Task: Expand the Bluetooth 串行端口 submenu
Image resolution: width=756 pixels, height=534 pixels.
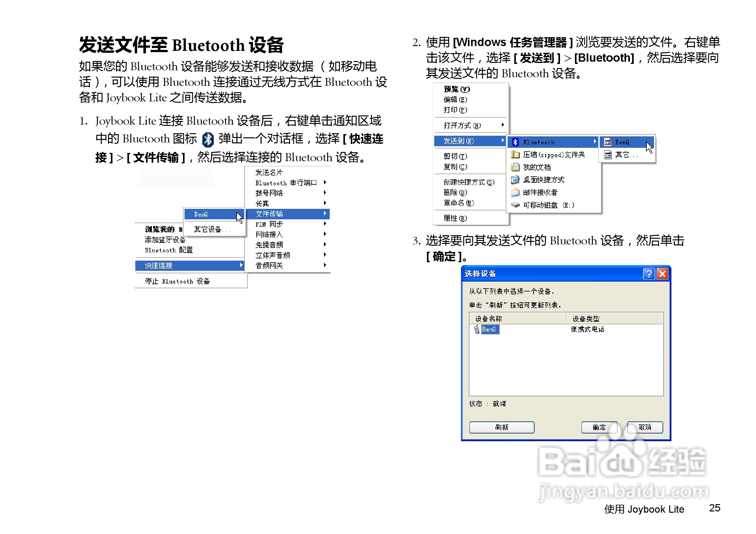Action: tap(325, 182)
